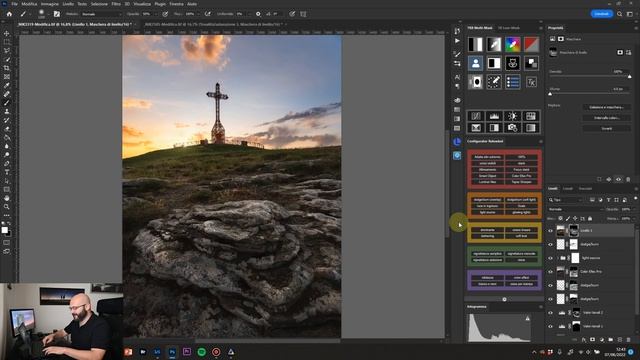Click Color Efex Pro button in red group

[x=521, y=176]
